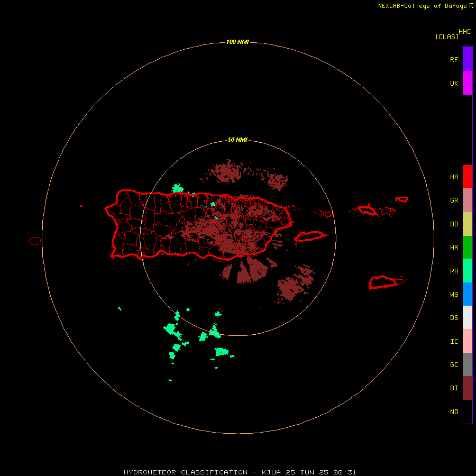This screenshot has width=476, height=476.
Task: Click the BD legend label
Action: point(454,224)
